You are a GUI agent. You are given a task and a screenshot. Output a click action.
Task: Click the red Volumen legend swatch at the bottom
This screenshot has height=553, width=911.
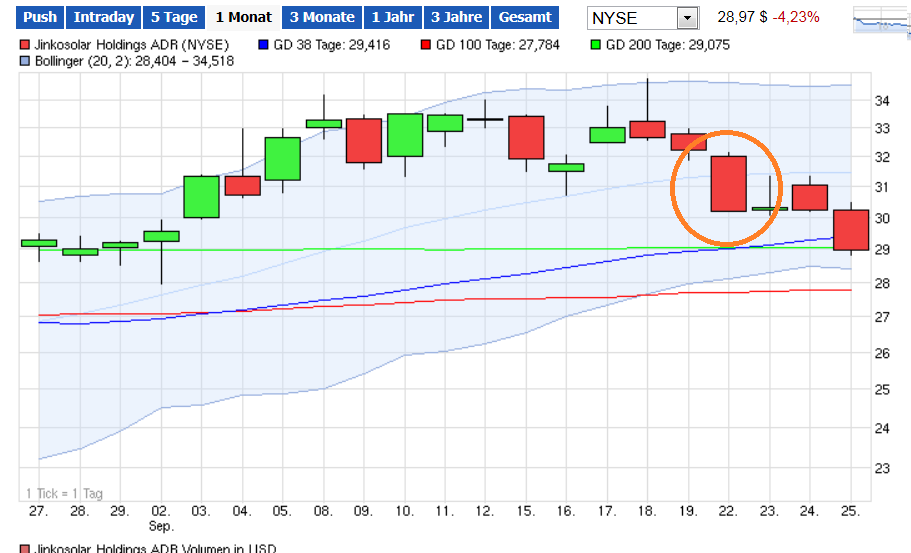coord(24,549)
